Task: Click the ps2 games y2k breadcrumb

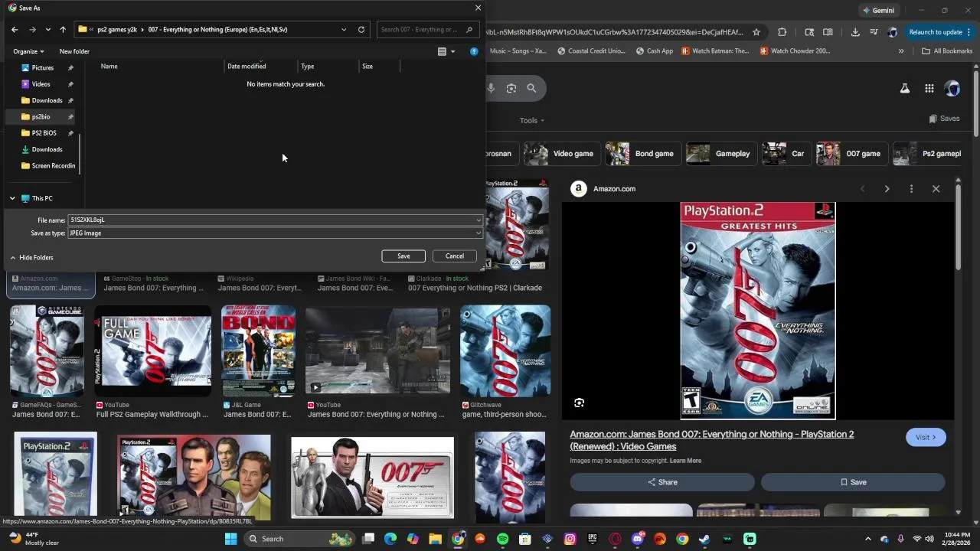Action: coord(117,30)
